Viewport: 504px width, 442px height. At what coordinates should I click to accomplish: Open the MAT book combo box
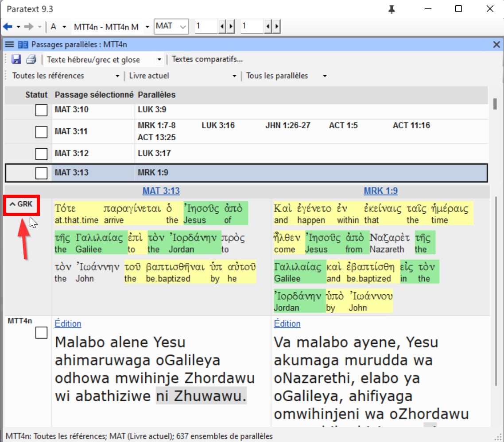click(x=171, y=27)
